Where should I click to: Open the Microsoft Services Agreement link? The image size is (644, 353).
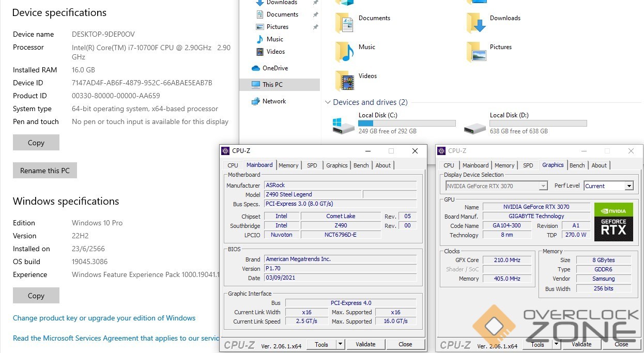116,338
